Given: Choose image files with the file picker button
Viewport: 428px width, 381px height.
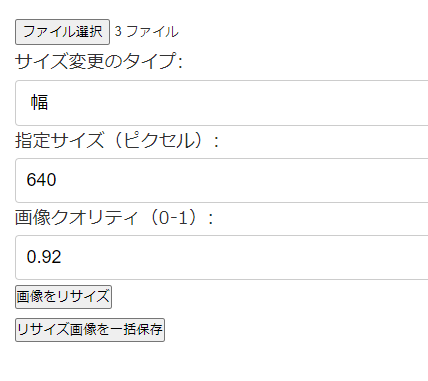Looking at the screenshot, I should coord(62,32).
